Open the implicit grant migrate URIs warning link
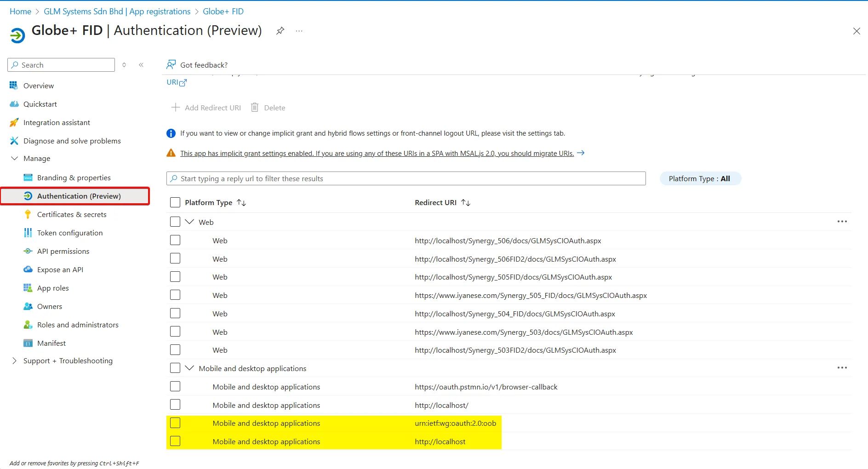The width and height of the screenshot is (868, 469). 377,154
